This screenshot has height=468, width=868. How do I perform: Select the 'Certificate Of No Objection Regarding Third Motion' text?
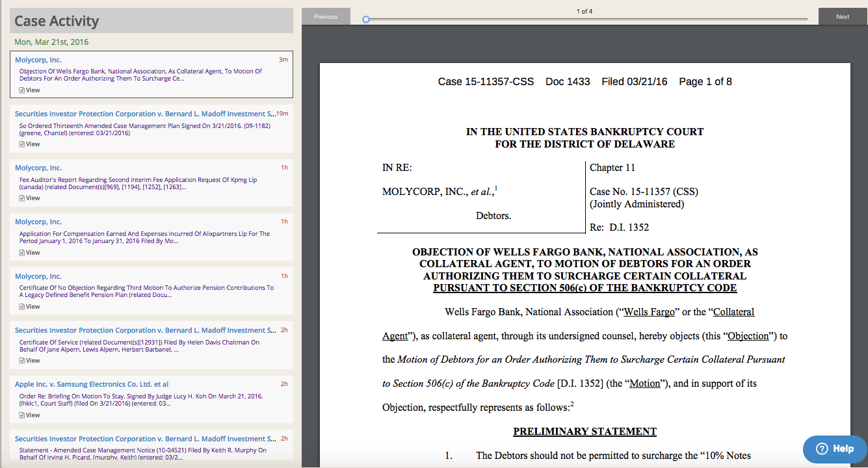pos(146,291)
